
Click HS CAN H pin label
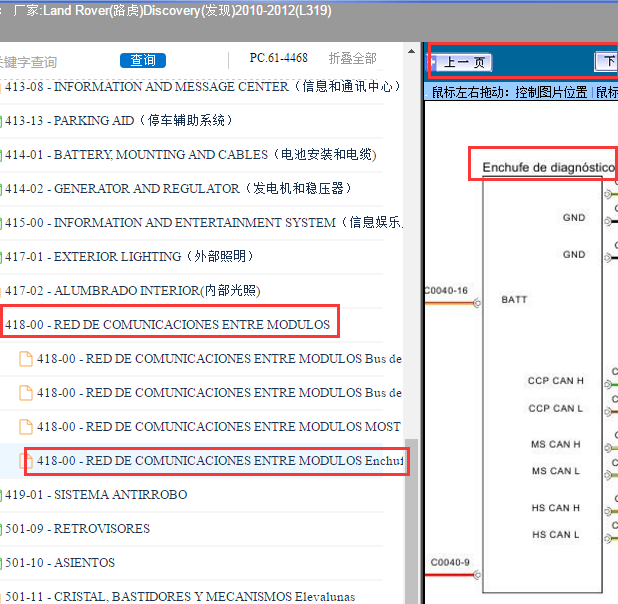click(556, 508)
